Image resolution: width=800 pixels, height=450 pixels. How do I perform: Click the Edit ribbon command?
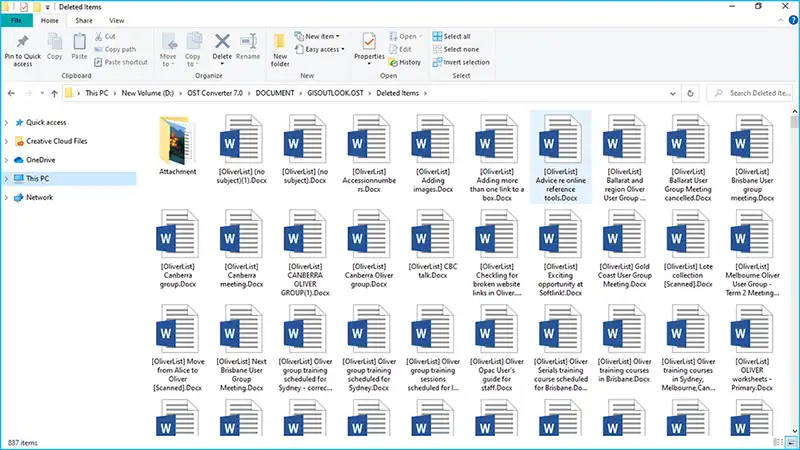(401, 49)
